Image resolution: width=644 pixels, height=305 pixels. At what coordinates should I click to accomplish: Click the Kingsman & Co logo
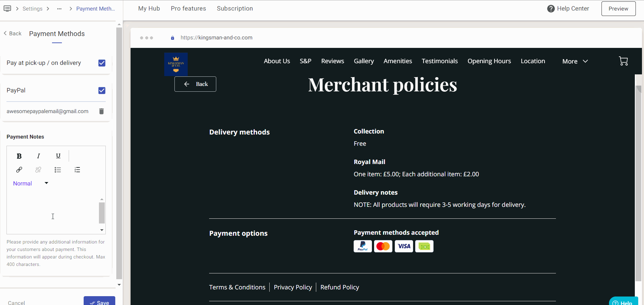pos(176,64)
